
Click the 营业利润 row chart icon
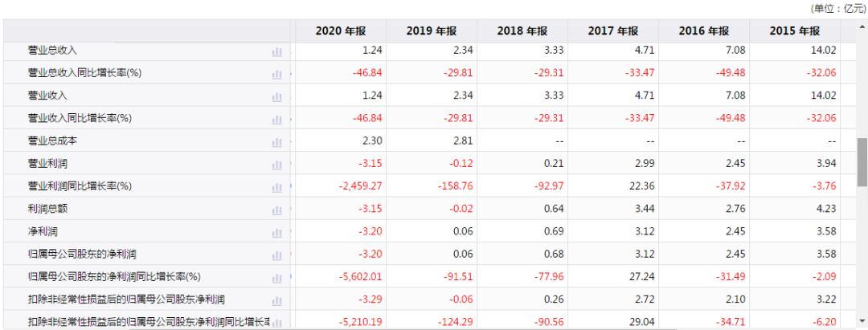[277, 165]
